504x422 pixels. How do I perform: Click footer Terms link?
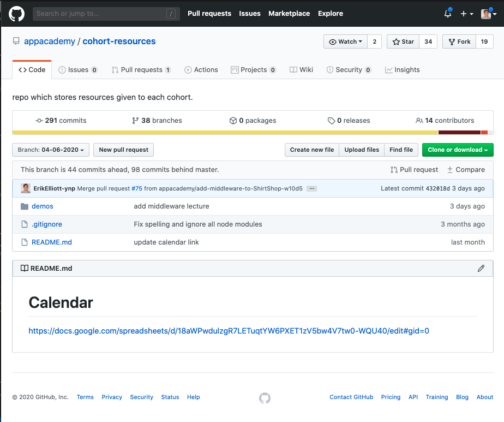pos(85,397)
